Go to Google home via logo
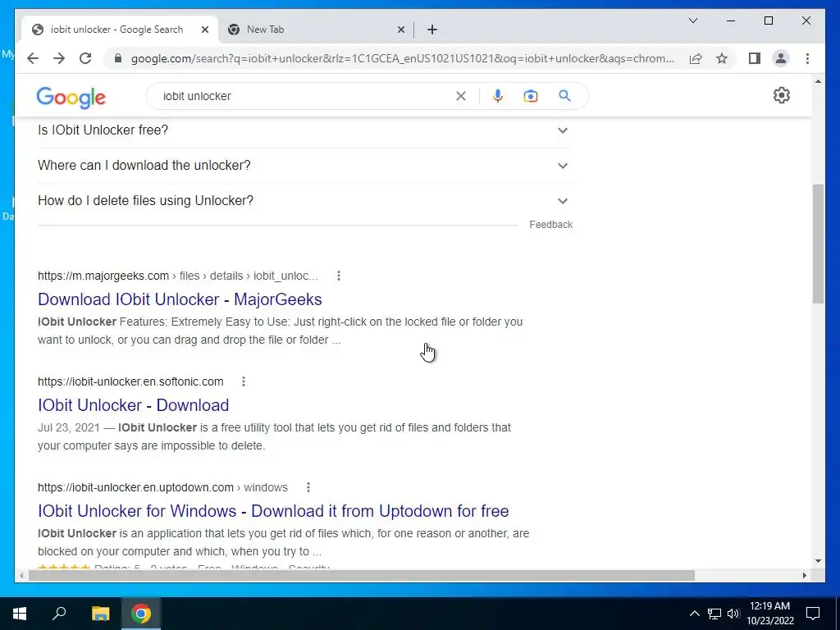The height and width of the screenshot is (630, 840). 71,98
